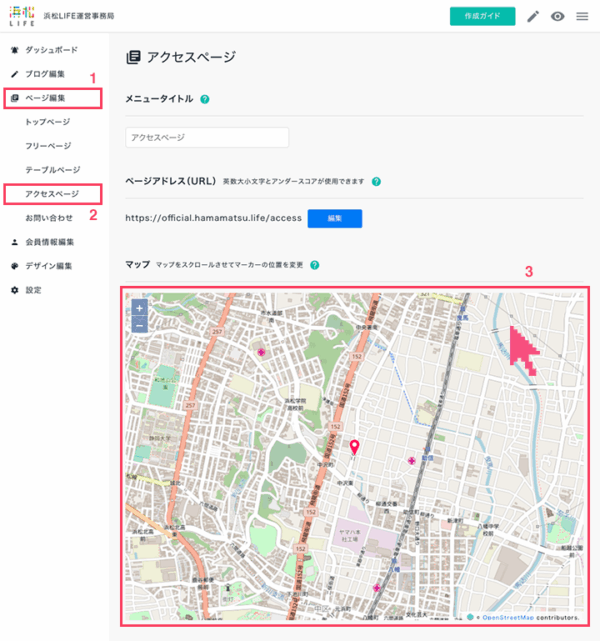Open the OpenStreetMap attribution link
This screenshot has height=641, width=600.
pos(508,617)
